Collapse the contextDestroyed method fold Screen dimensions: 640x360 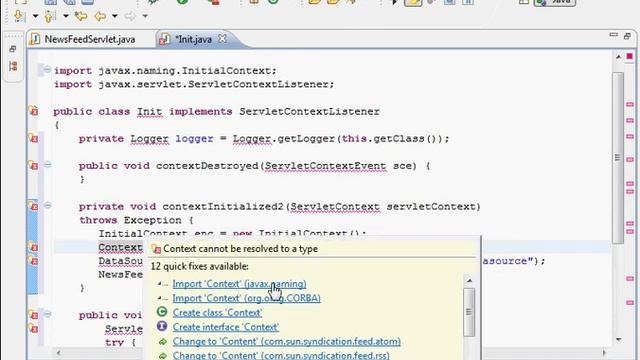click(x=47, y=165)
